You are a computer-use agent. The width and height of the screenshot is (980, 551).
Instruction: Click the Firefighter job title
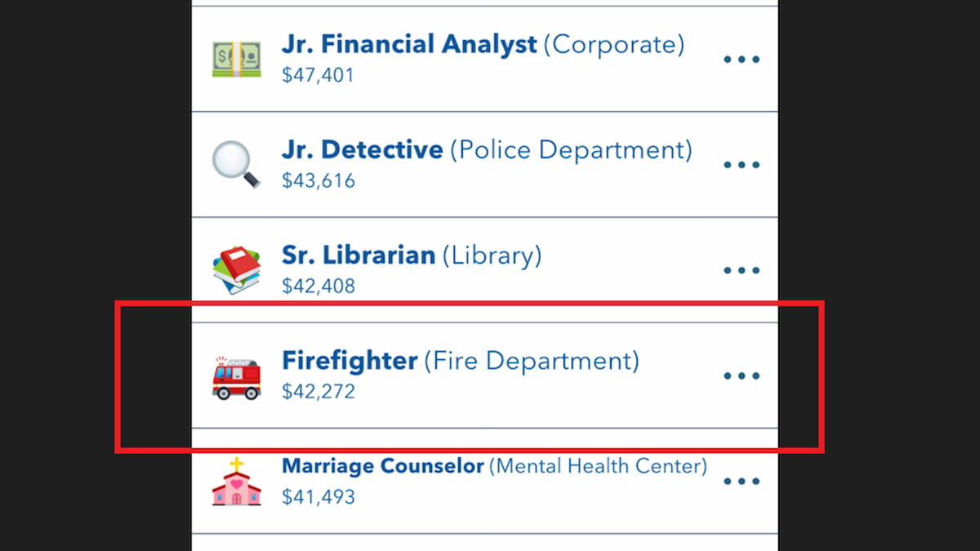click(x=350, y=360)
